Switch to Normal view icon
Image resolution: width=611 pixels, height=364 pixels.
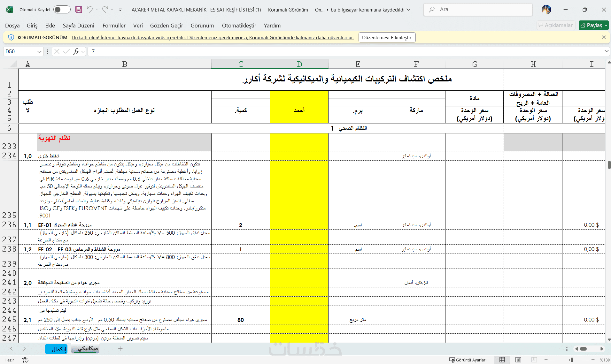tap(502, 360)
